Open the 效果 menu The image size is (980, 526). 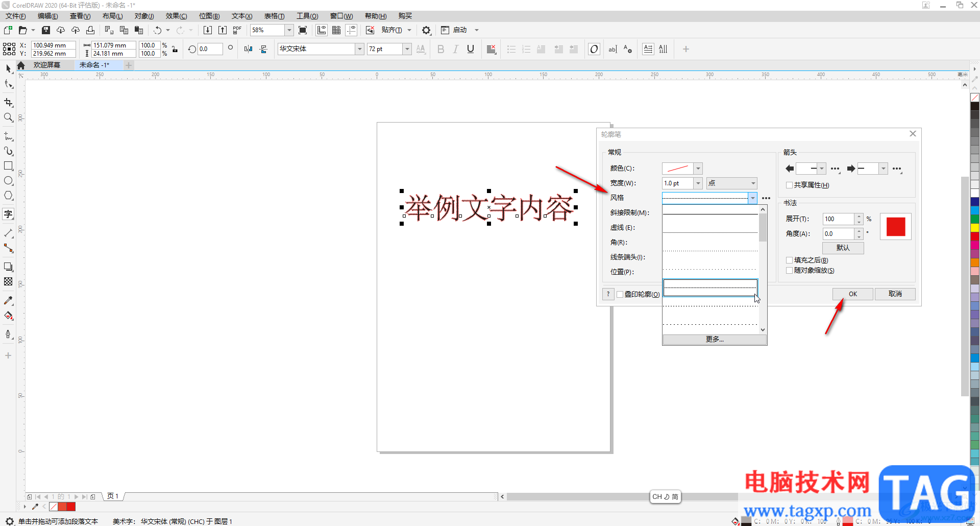click(177, 16)
